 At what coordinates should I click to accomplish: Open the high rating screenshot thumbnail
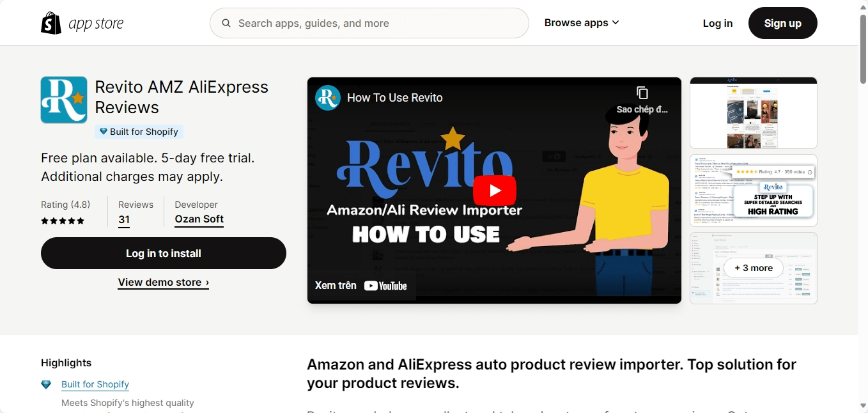coord(754,191)
